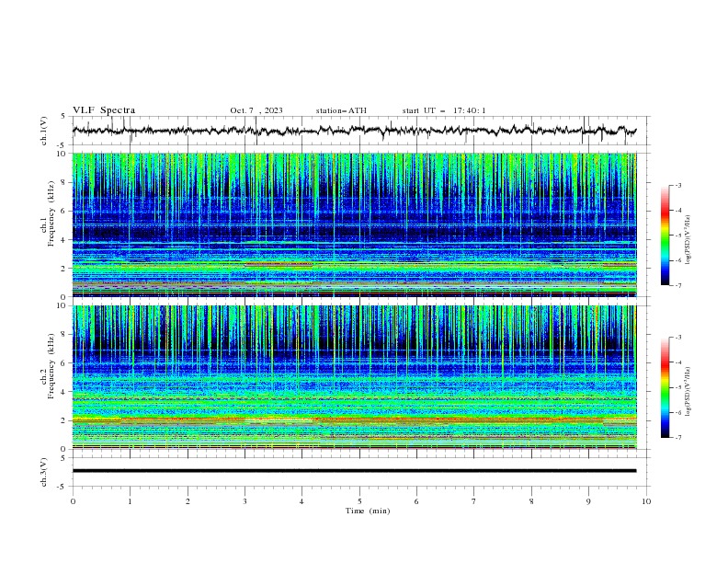The image size is (728, 563).
Task: Click time axis tick label "7"
Action: pyautogui.click(x=473, y=501)
